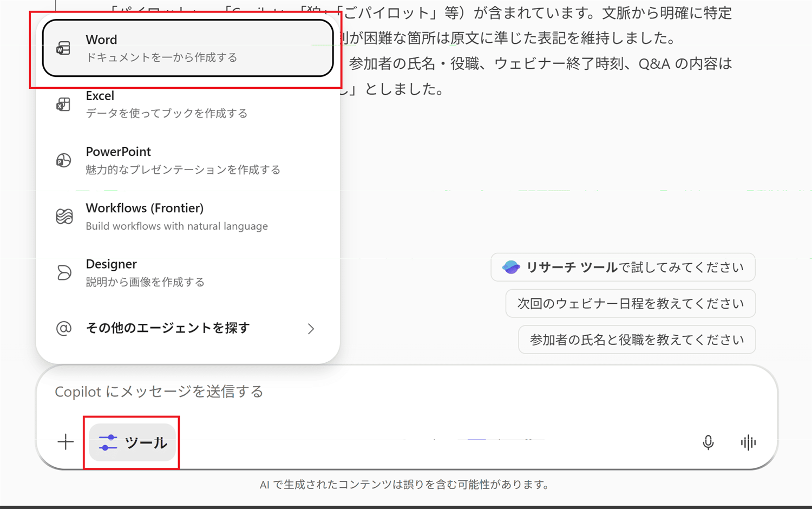Open voice mode with the waveform icon

[748, 442]
